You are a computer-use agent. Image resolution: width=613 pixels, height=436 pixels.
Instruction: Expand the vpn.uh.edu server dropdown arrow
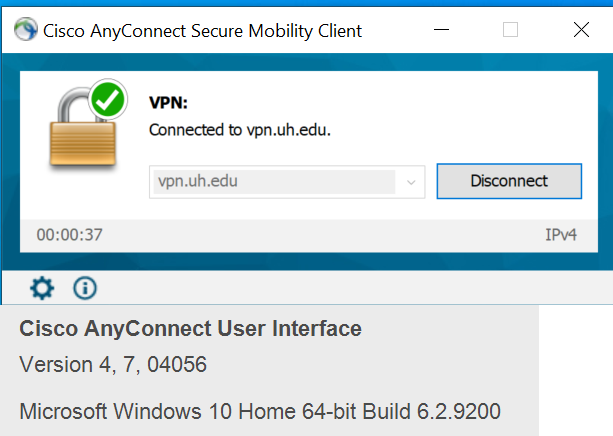411,182
